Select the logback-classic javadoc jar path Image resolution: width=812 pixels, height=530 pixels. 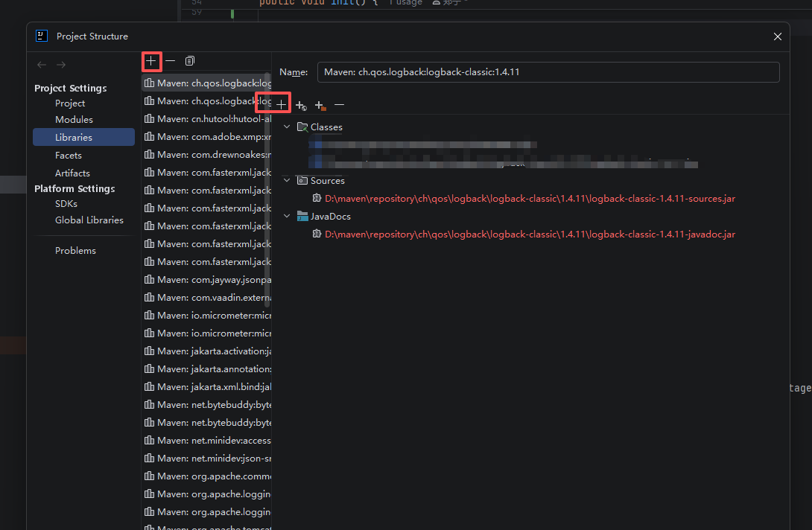point(530,234)
